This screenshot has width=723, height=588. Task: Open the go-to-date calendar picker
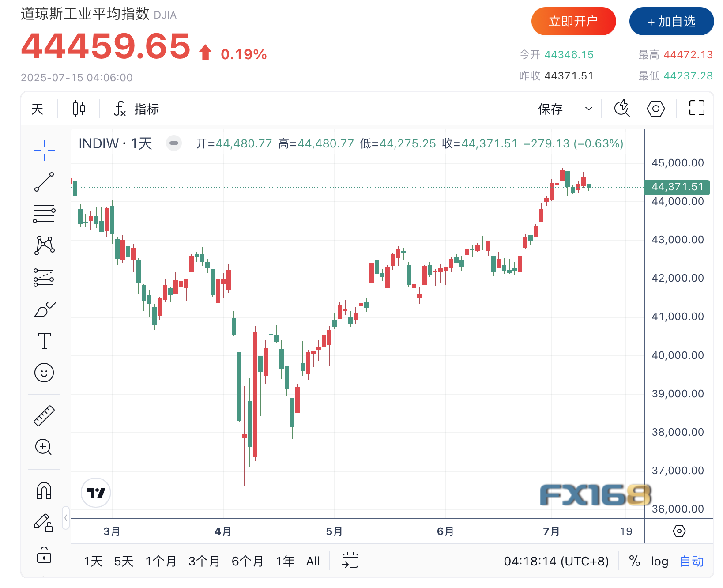350,560
